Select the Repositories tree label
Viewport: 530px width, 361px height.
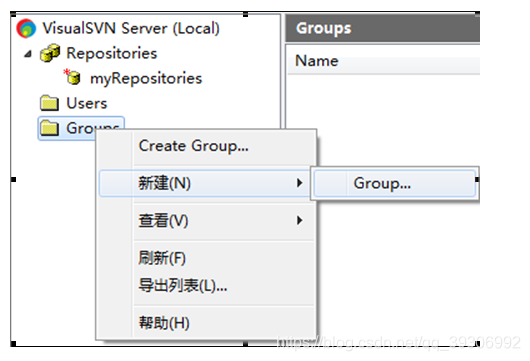coord(112,53)
